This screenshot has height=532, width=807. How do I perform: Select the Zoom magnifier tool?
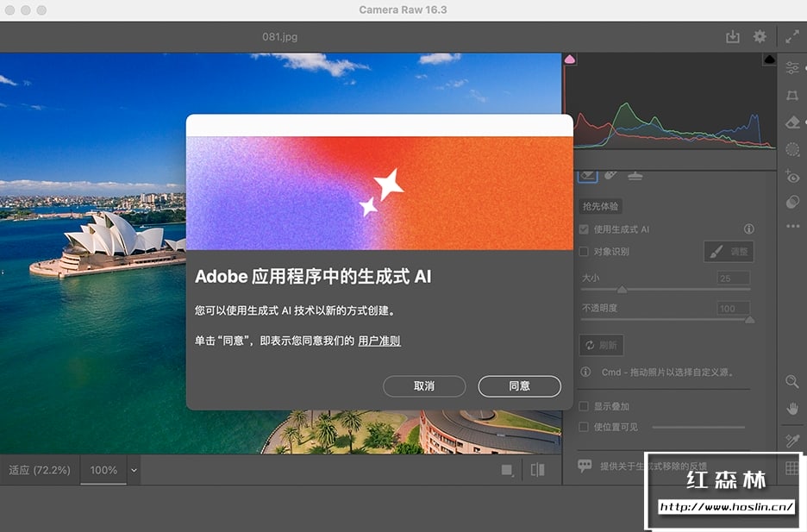[792, 381]
